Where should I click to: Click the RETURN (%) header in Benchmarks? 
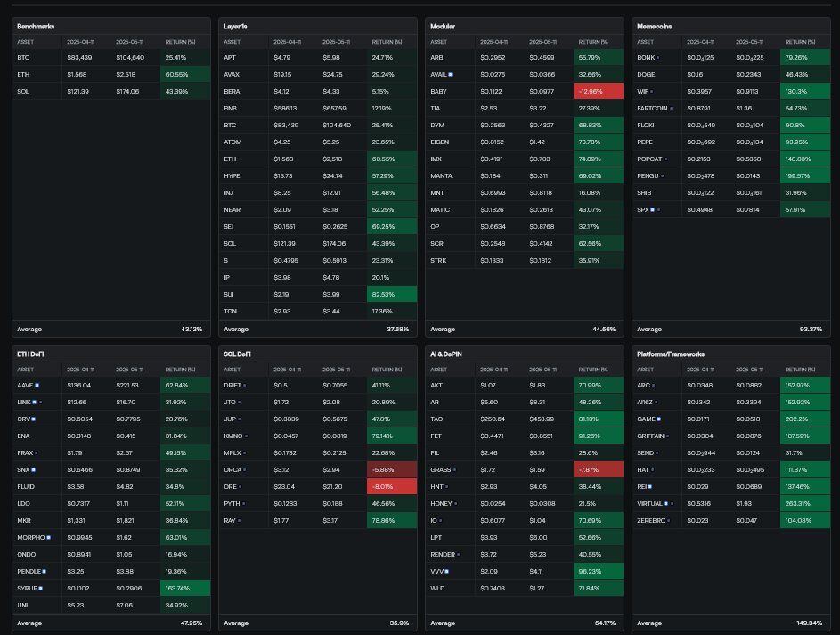click(x=180, y=42)
